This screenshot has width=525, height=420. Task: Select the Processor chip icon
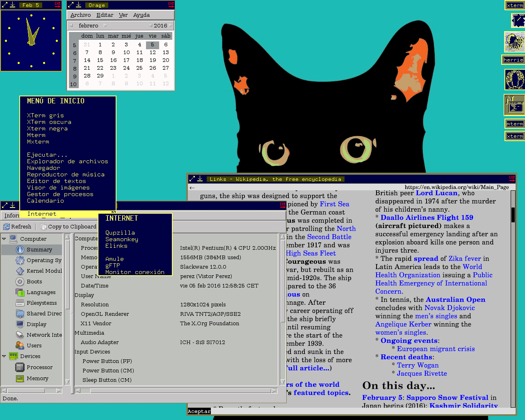point(20,367)
